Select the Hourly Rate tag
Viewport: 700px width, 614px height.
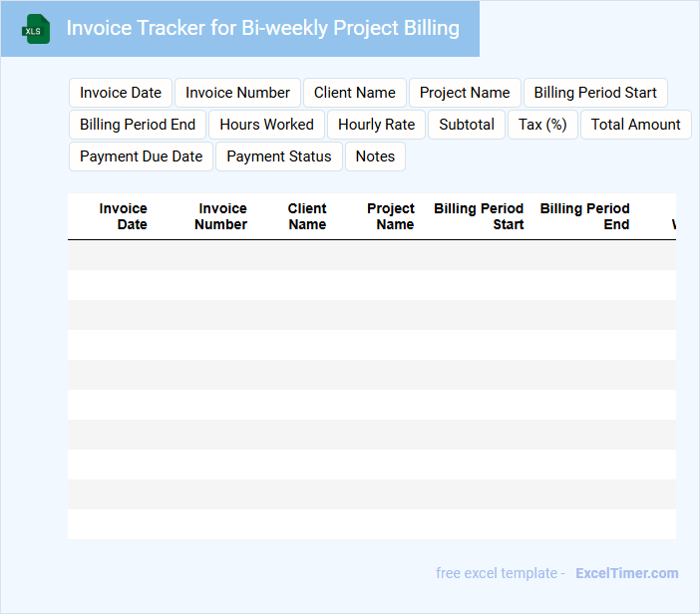tap(376, 125)
